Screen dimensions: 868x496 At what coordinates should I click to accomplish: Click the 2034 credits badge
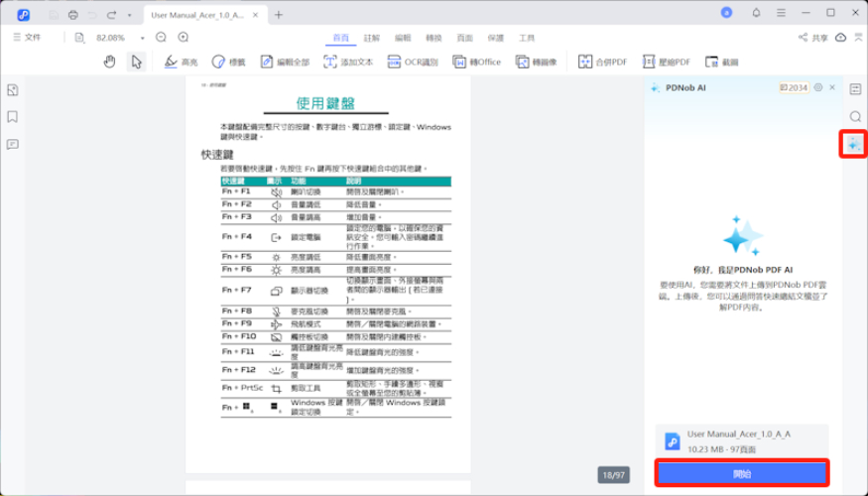(794, 87)
